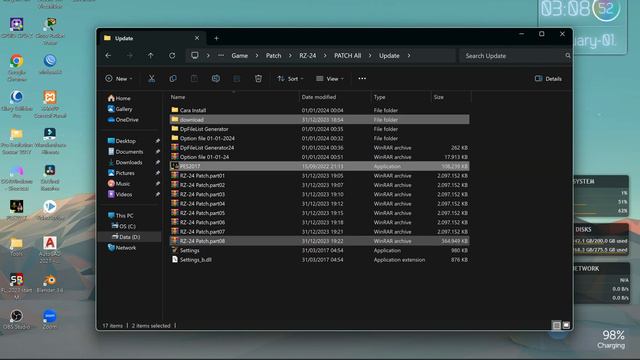Expand chevron after PATCH All in address bar
The height and width of the screenshot is (360, 640).
(x=370, y=56)
